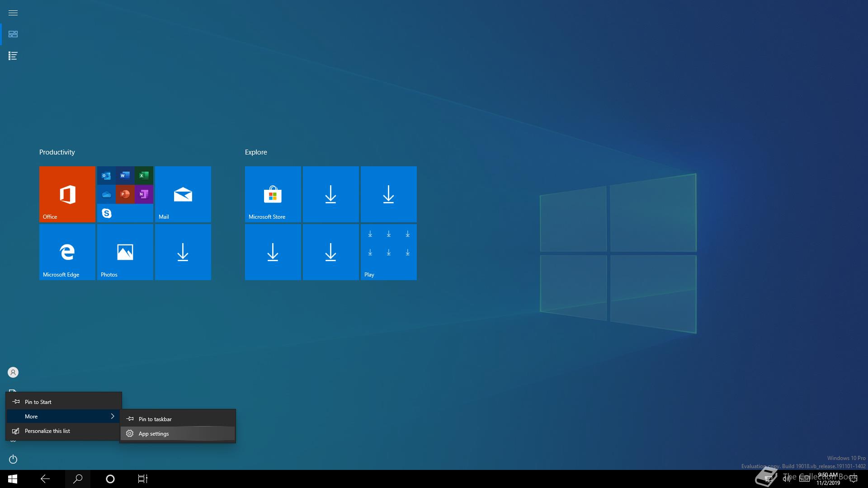The width and height of the screenshot is (868, 488).
Task: Select Personalize this list
Action: (64, 431)
